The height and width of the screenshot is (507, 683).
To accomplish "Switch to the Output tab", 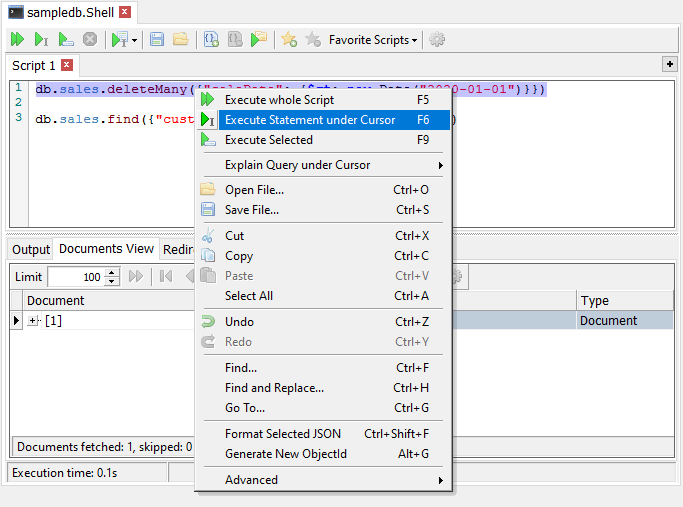I will 31,250.
